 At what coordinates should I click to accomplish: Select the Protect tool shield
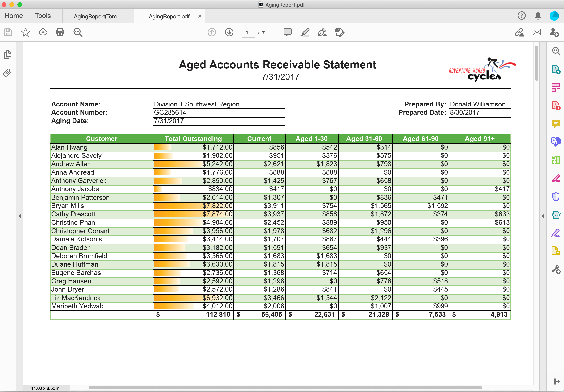click(556, 196)
